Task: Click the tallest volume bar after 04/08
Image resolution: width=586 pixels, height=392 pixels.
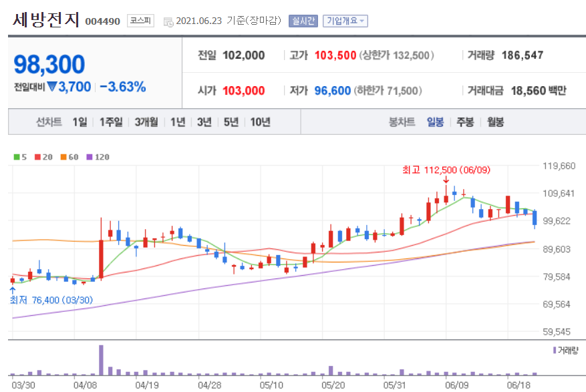Action: coord(101,360)
